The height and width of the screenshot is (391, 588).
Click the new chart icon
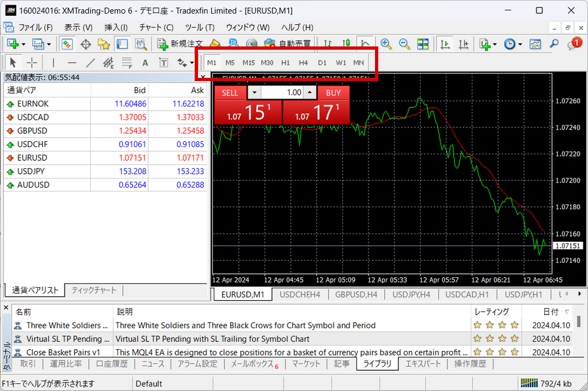coord(12,44)
